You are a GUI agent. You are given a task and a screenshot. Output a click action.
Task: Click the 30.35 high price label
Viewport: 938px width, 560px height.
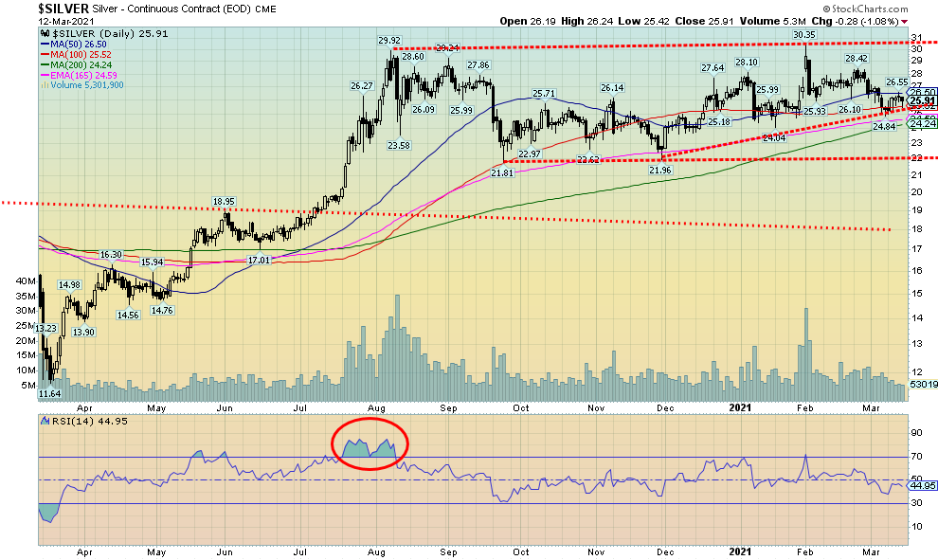(804, 34)
